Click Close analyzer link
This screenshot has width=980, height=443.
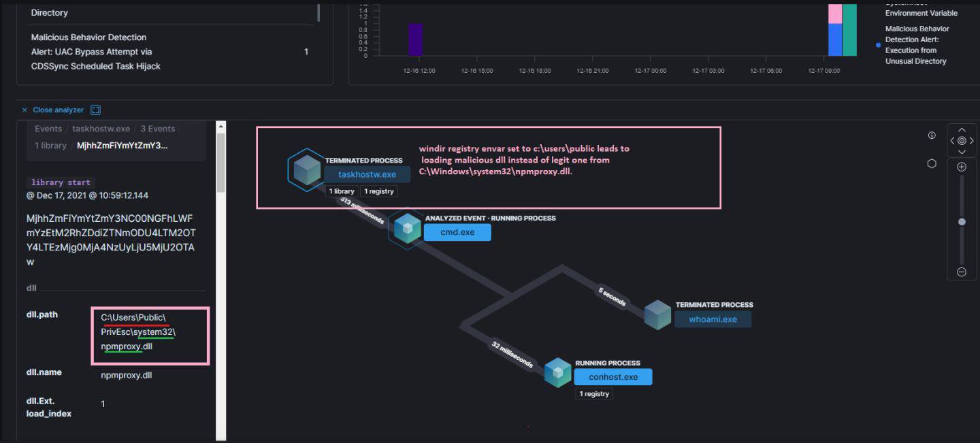(x=58, y=110)
